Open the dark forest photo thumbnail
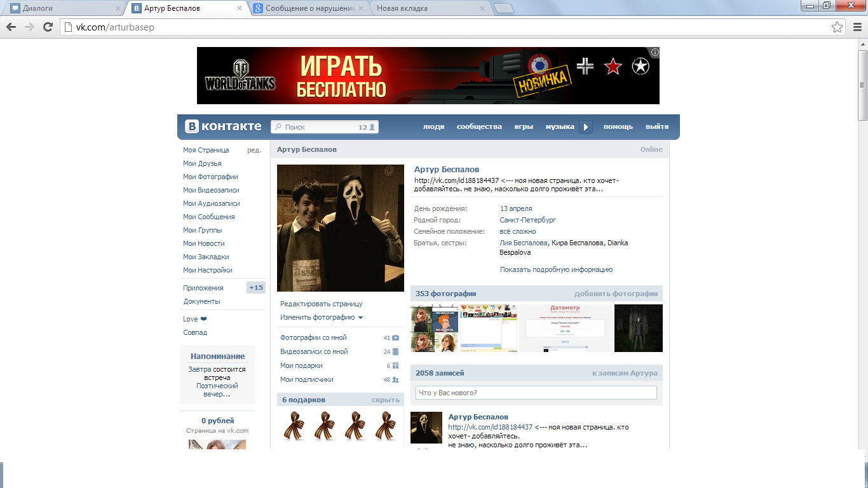Screen dimensions: 868x488 coord(639,328)
